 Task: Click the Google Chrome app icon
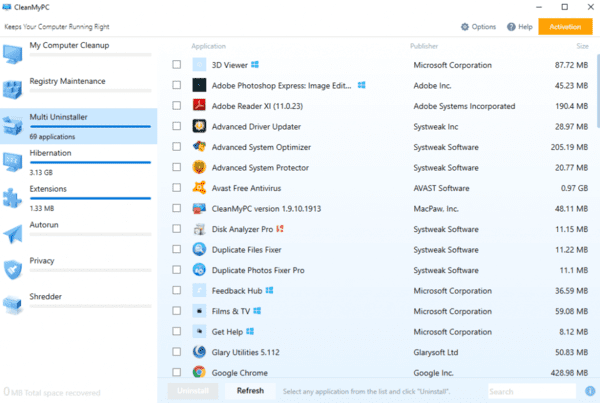199,372
